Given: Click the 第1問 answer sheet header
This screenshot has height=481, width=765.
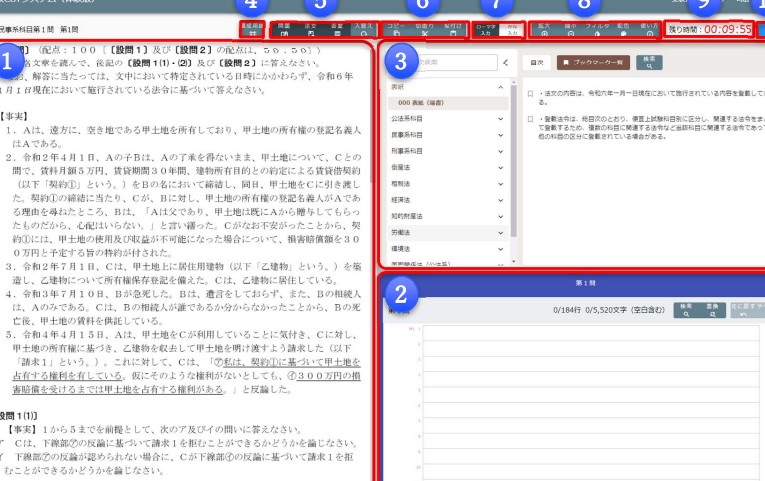Looking at the screenshot, I should [x=585, y=283].
